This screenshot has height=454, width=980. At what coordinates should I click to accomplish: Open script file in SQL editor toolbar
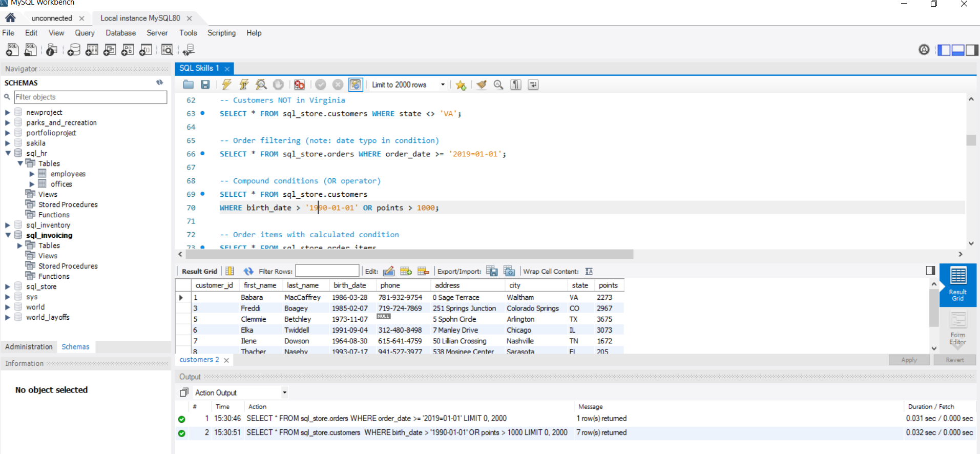[x=189, y=85]
